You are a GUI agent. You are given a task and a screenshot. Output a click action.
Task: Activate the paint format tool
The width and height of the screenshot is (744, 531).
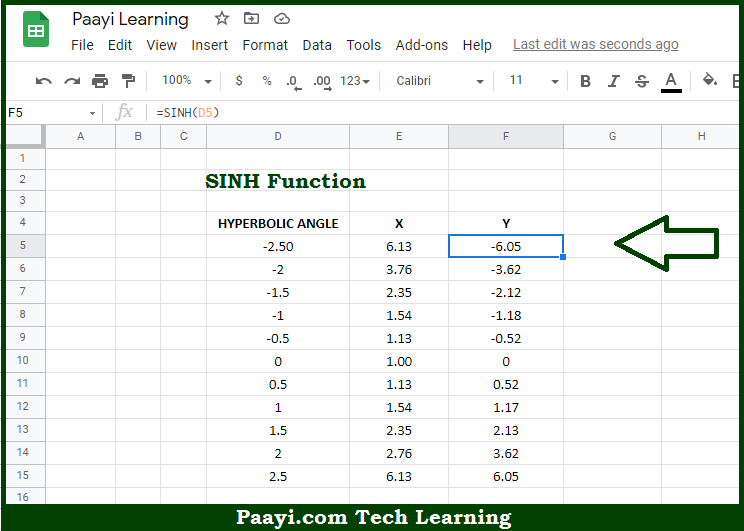pos(128,81)
